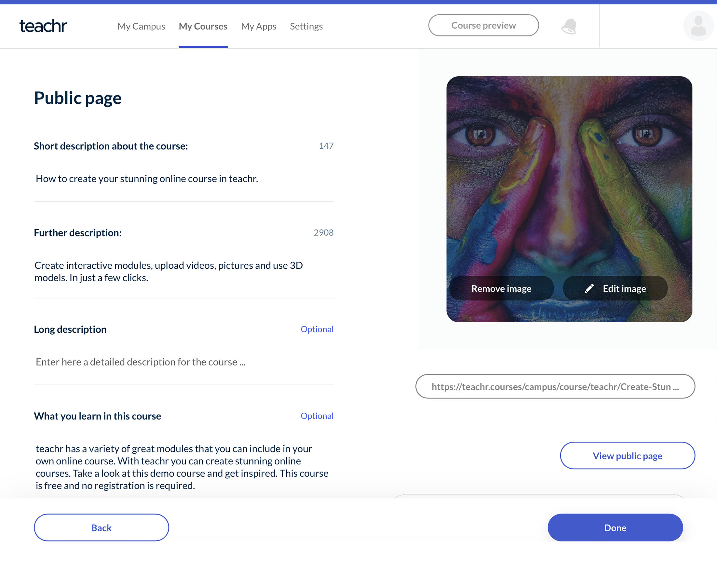Click the Course preview button

483,25
